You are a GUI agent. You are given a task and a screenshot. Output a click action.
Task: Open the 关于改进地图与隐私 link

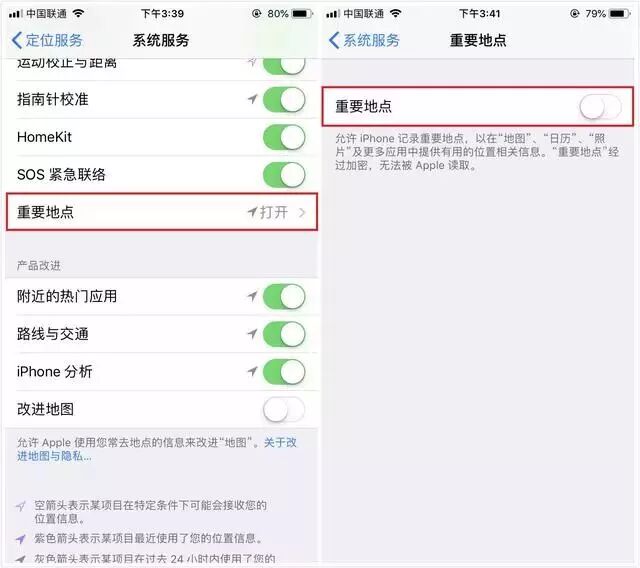point(157,449)
